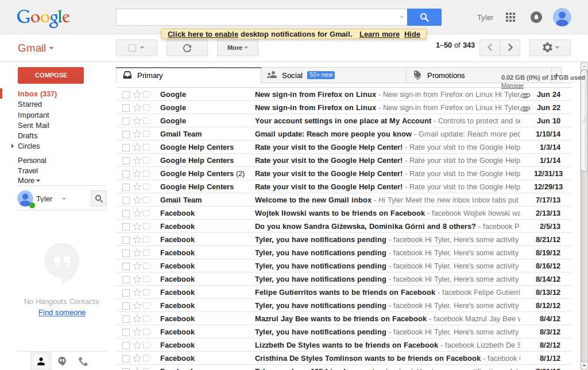The width and height of the screenshot is (588, 370).
Task: Open the Starred folder
Action: click(30, 104)
